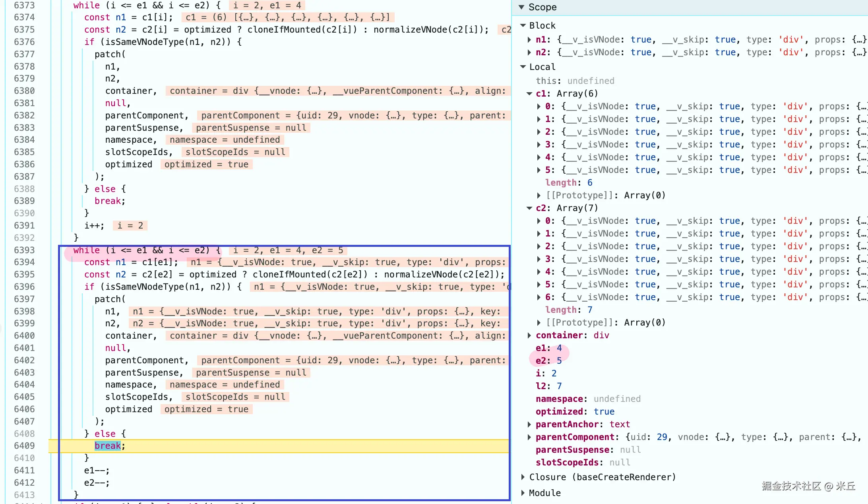Screen dimensions: 868x504
Task: Collapse the c2 Array(7) entry
Action: [x=529, y=208]
